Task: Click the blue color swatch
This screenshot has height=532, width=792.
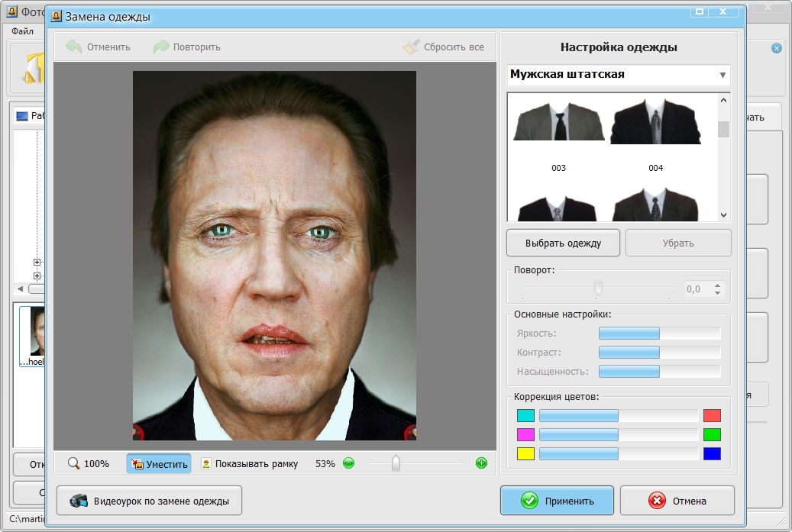Action: pyautogui.click(x=713, y=453)
